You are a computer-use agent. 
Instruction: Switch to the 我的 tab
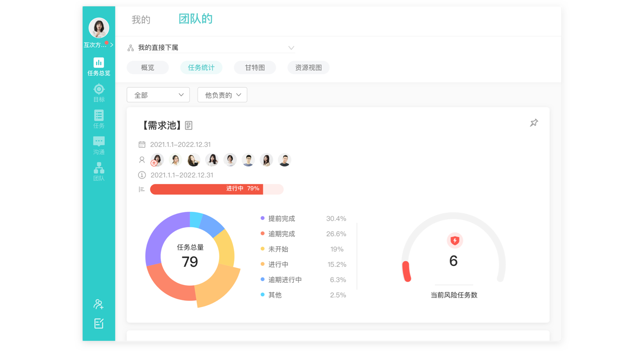141,20
